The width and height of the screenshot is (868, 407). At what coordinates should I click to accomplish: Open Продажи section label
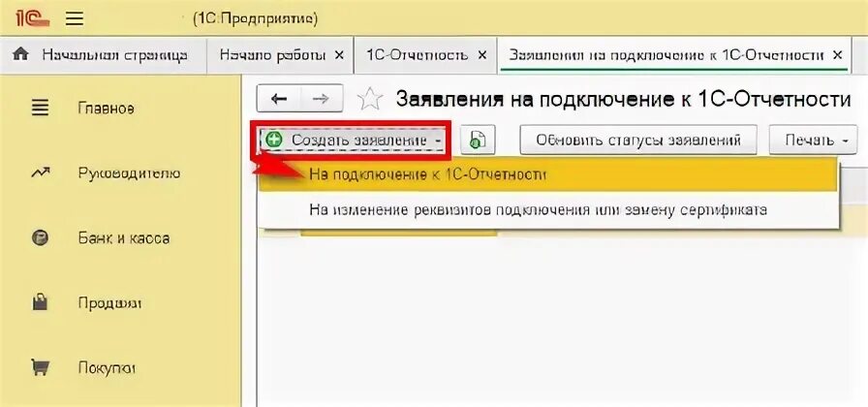click(x=109, y=303)
